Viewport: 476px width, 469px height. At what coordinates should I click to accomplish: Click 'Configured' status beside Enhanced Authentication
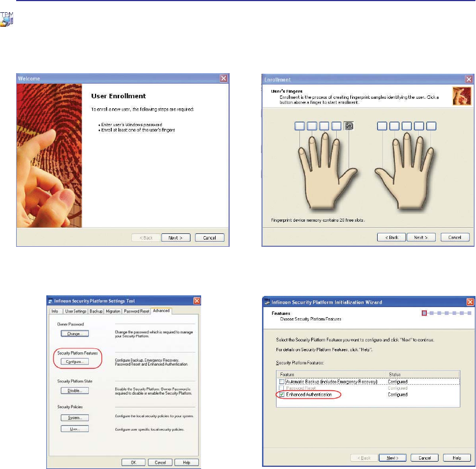pos(398,394)
